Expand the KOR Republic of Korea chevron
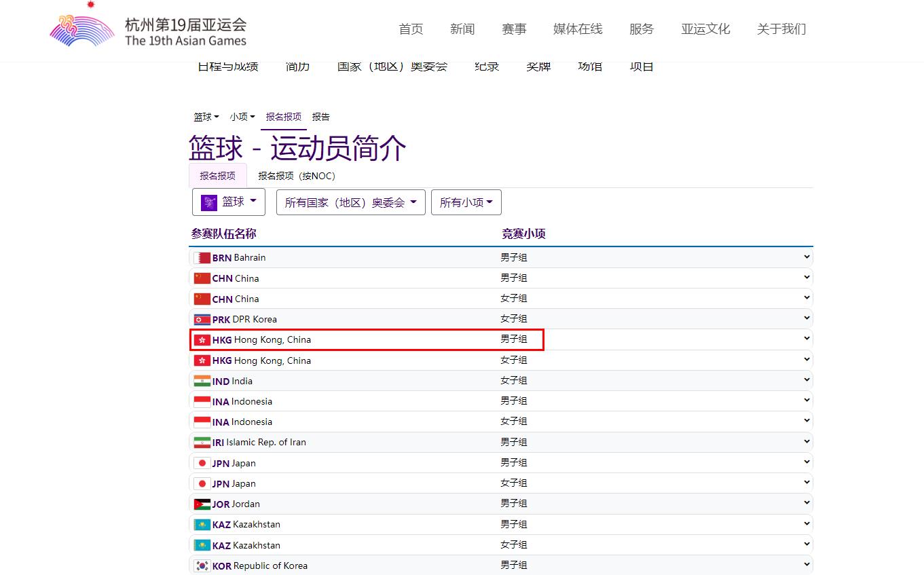Screen dimensions: 924x575 (807, 565)
